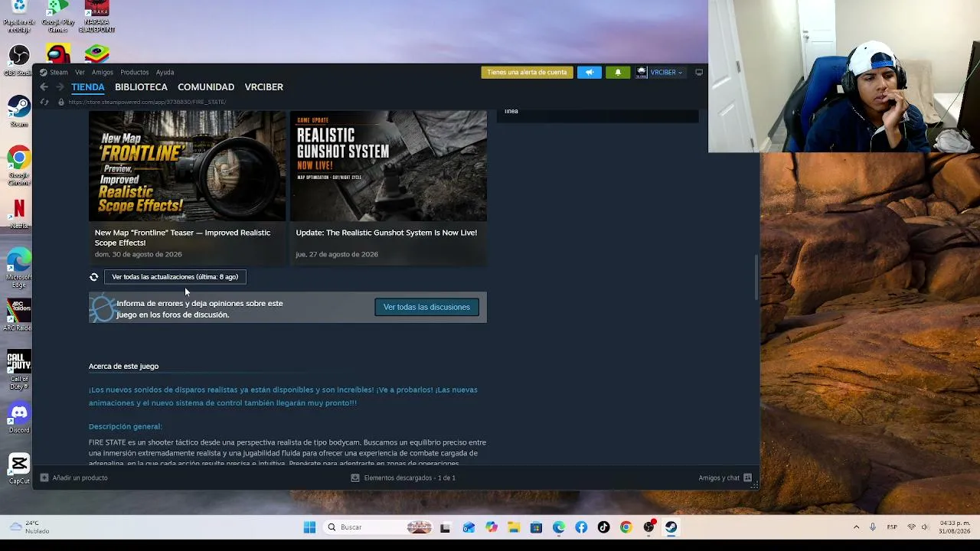Open the taskbar volume control
980x551 pixels.
[x=925, y=527]
